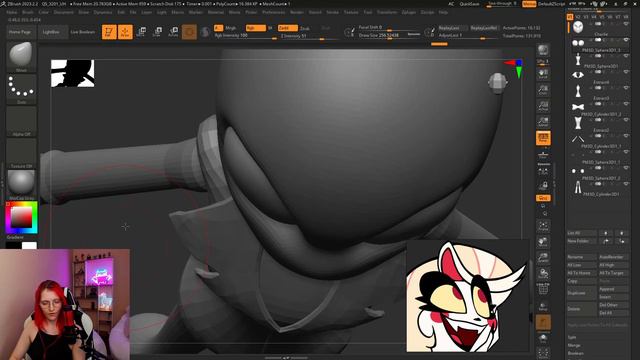Open the Stroke menu
Viewport: 640px width, 360px height.
[x=332, y=12]
